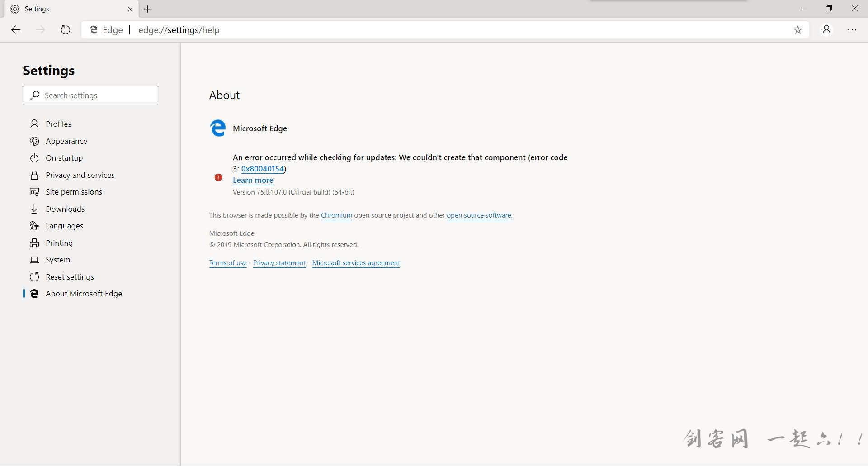Reload the page with refresh icon
The width and height of the screenshot is (868, 466).
[66, 30]
